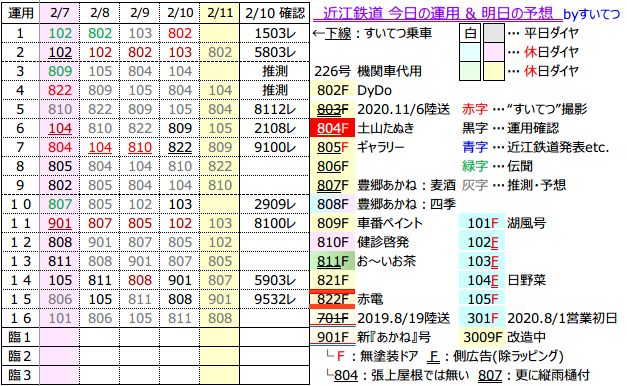Viewport: 627px width, 386px height.
Task: Click the 平日ダイヤ legend label
Action: [x=551, y=33]
